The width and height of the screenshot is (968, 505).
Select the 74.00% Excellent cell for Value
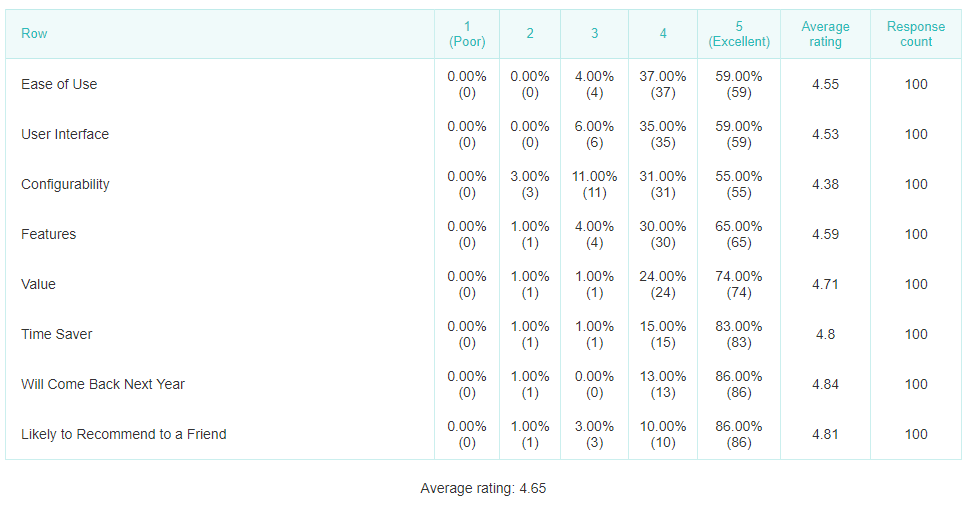point(739,284)
